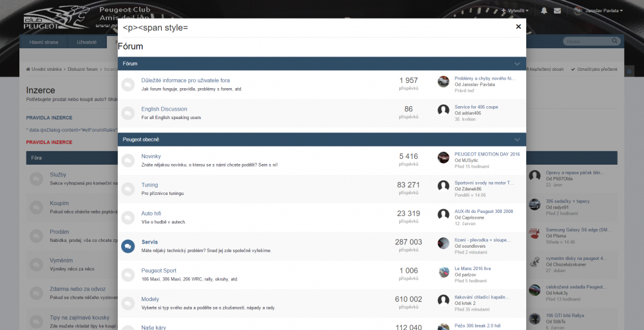Screen dimensions: 644x330
Task: Open red PRAVIDLA INZERCE link
Action: tap(50, 142)
